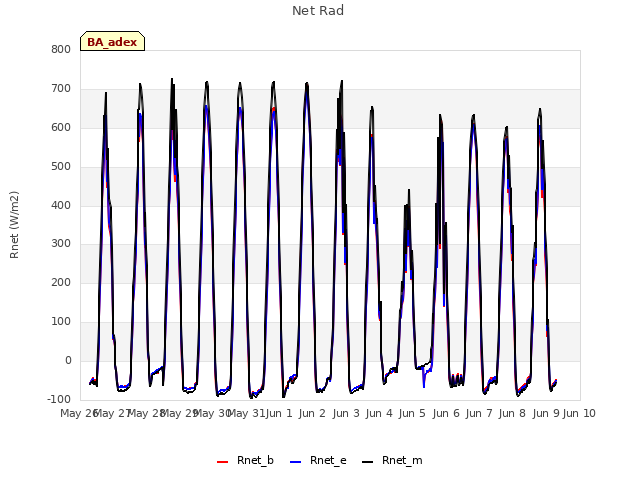Image resolution: width=640 pixels, height=480 pixels.
Task: Click the Jun 8 x-axis label
Action: tap(512, 413)
